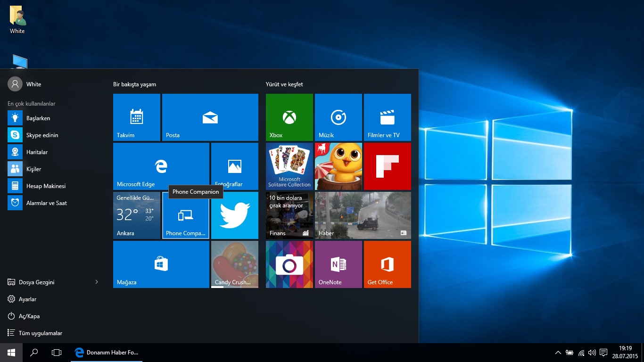Viewport: 644px width, 362px height.
Task: Launch the Phone Companion tile
Action: tap(186, 215)
